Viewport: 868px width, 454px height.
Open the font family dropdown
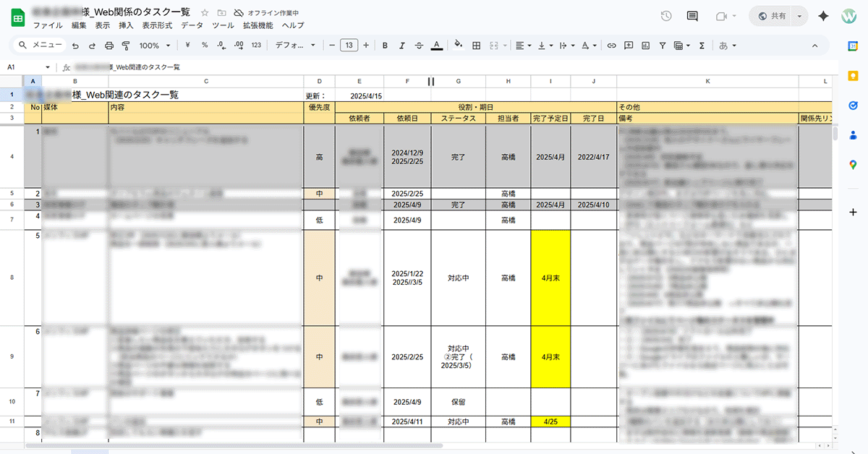(x=296, y=45)
